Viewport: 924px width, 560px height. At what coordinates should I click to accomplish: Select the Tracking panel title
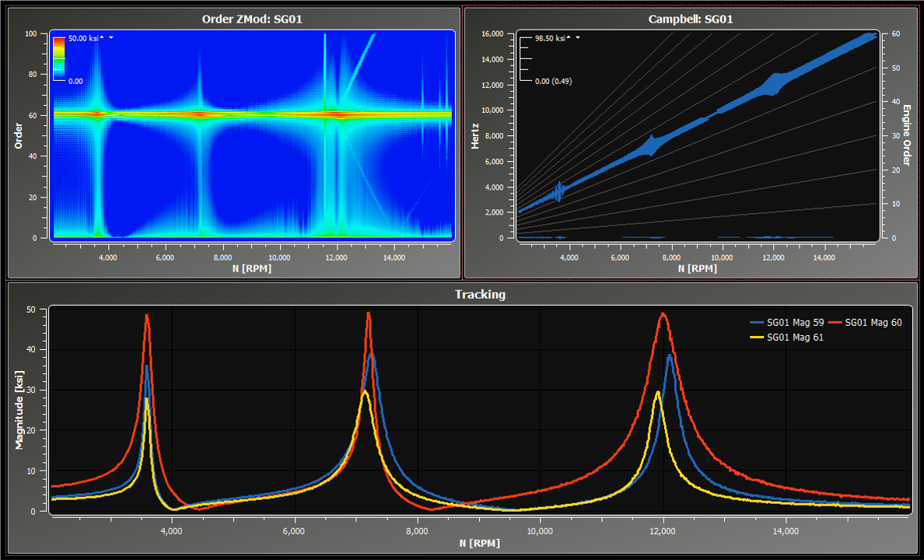tap(480, 294)
